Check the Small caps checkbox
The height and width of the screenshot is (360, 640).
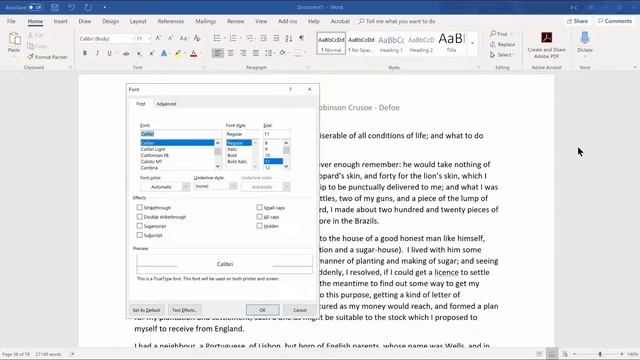pyautogui.click(x=259, y=207)
